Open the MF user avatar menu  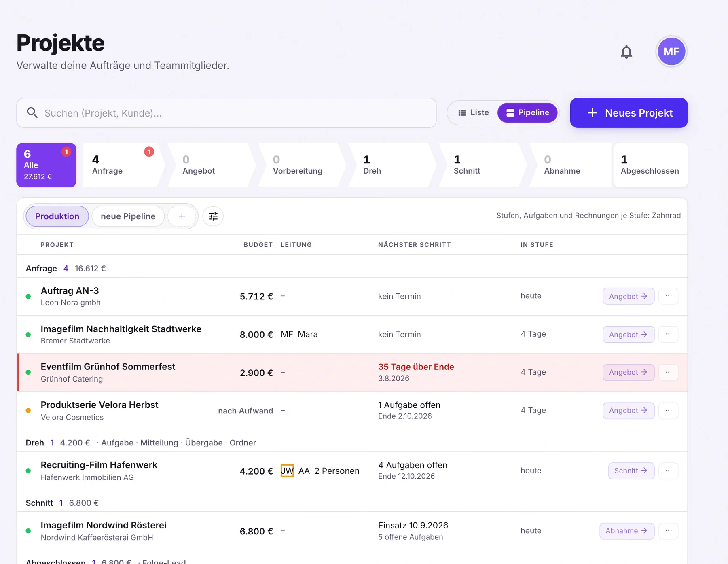tap(671, 52)
